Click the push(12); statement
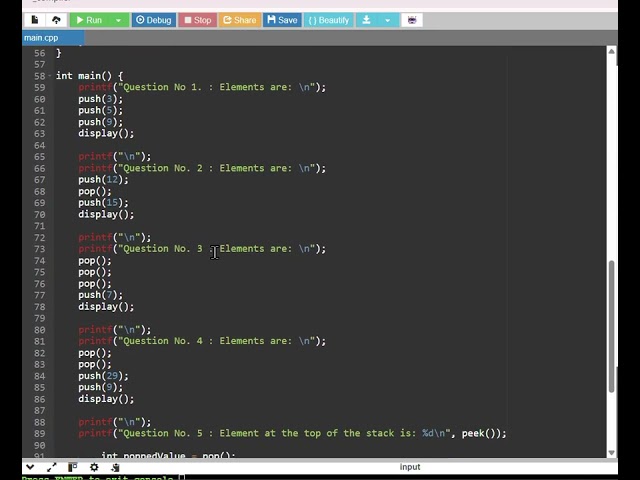The width and height of the screenshot is (640, 480). (x=103, y=180)
